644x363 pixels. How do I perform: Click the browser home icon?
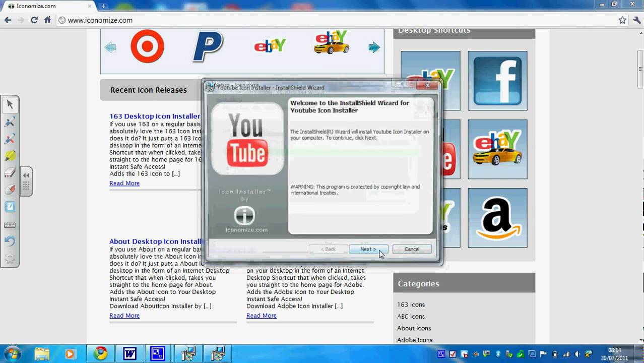46,21
